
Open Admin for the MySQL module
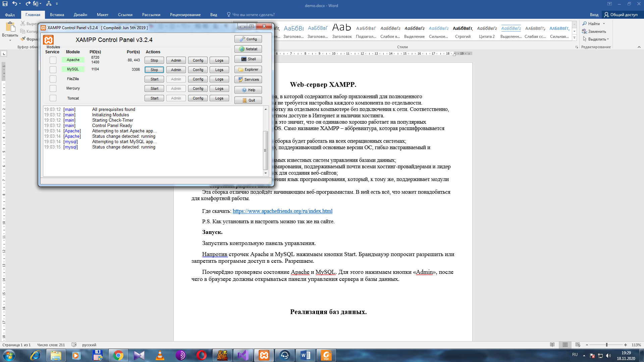click(176, 70)
